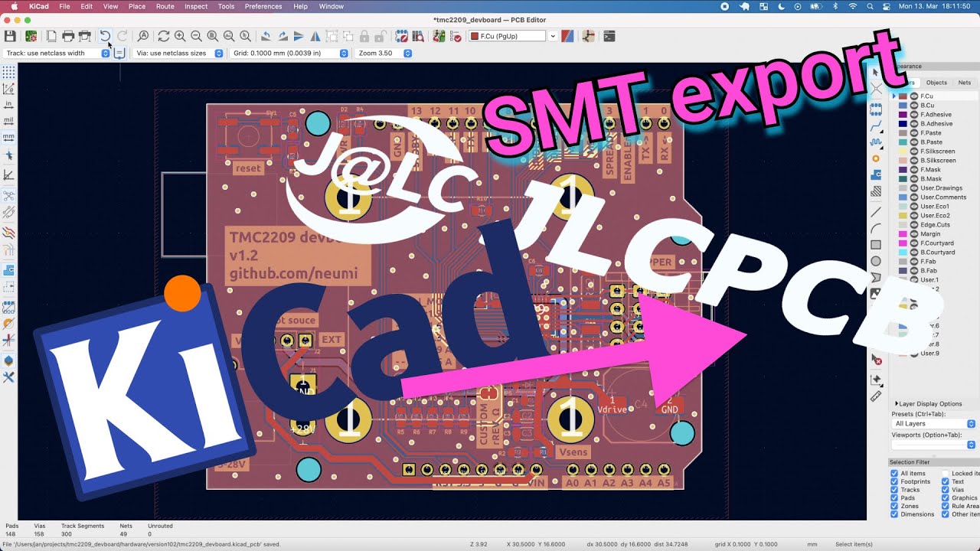Open the Find tool
The height and width of the screenshot is (551, 980).
143,36
